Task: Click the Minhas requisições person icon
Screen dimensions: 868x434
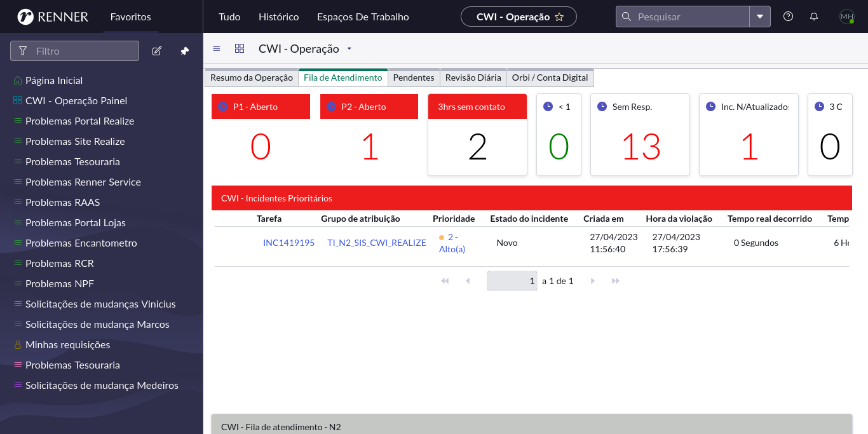Action: point(18,344)
